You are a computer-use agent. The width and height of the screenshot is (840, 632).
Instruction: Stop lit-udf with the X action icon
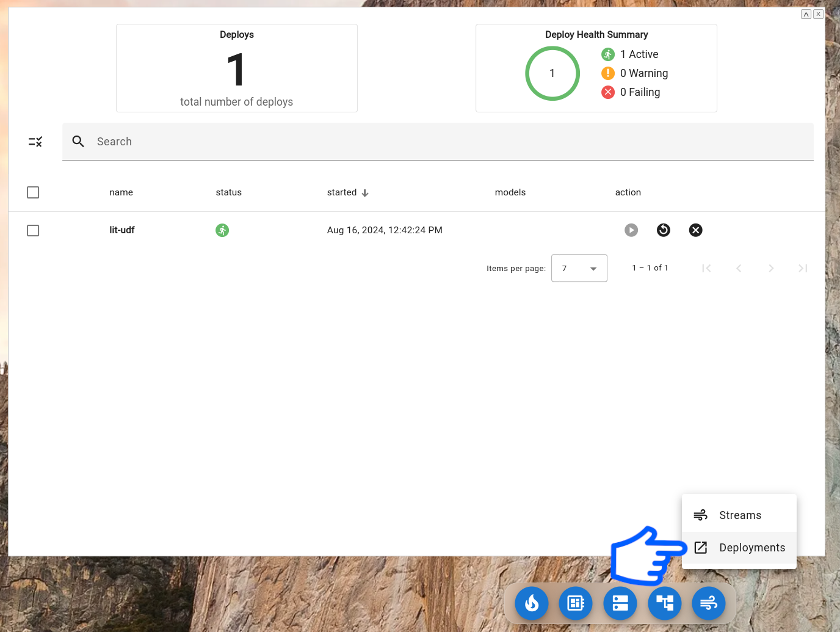(x=695, y=230)
